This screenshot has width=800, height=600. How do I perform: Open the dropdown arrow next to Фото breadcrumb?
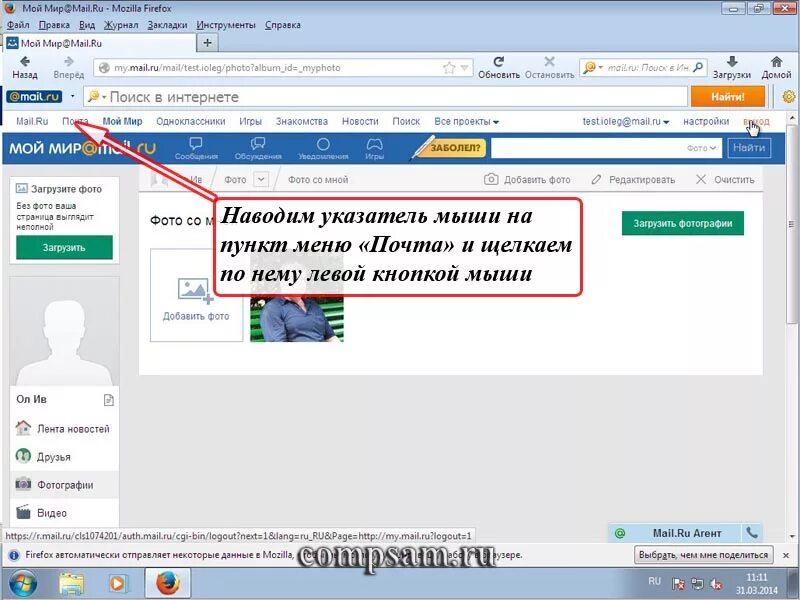(x=261, y=179)
